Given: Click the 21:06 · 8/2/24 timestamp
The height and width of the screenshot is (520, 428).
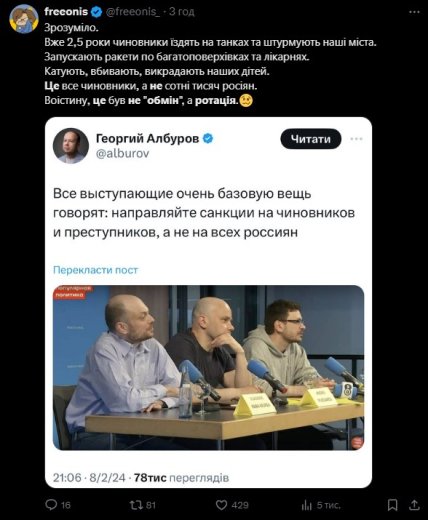Looking at the screenshot, I should (89, 478).
